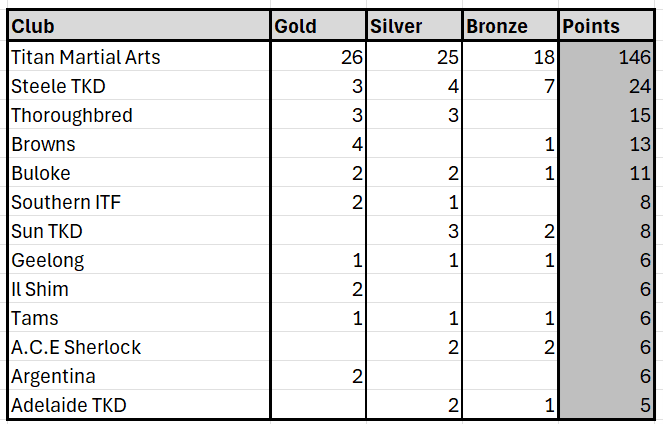Click the A.C.E Sherlock club cell

138,347
